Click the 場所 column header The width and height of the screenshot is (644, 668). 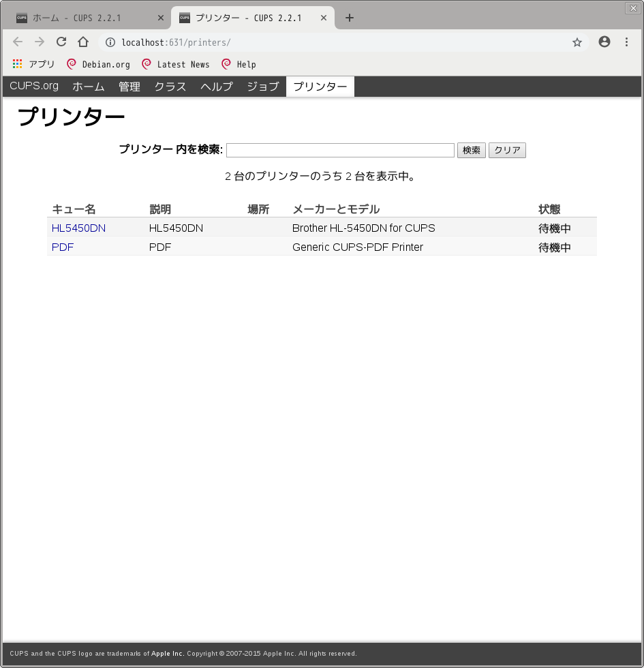tap(258, 209)
